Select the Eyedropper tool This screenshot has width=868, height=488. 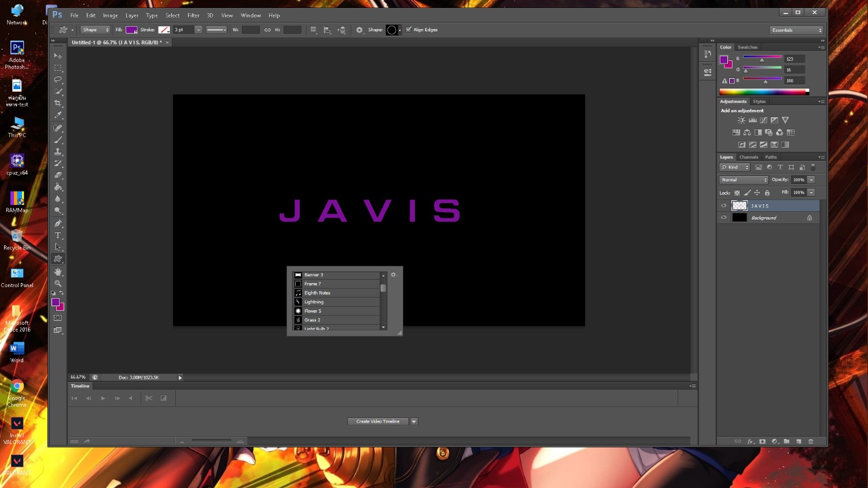coord(58,115)
